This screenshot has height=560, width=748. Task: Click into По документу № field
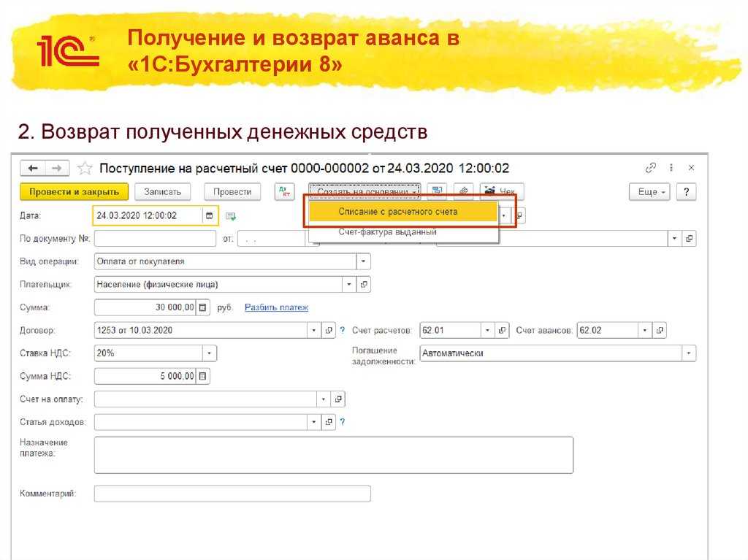pyautogui.click(x=155, y=239)
